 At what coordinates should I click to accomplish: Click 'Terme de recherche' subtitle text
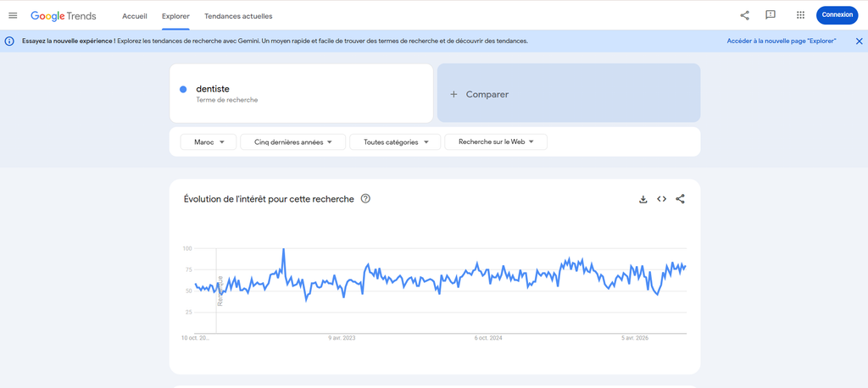click(x=227, y=100)
